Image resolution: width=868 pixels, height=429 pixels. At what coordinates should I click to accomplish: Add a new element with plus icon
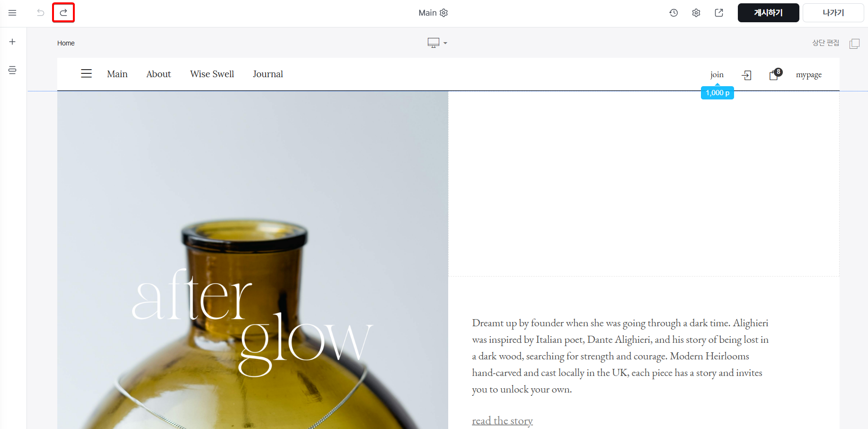12,42
